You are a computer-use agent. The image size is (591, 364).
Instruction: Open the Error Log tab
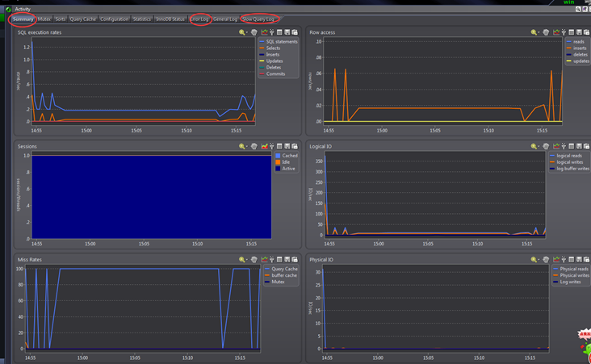point(199,19)
